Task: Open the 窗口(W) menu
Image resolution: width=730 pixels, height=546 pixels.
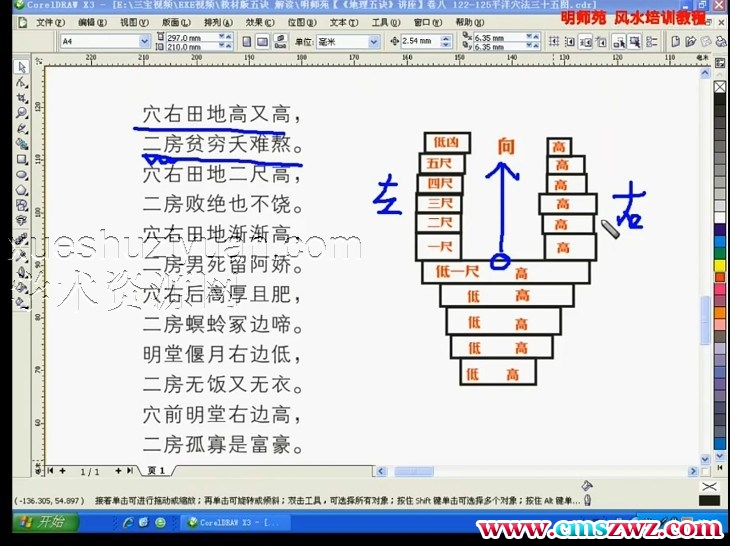Action: click(427, 22)
